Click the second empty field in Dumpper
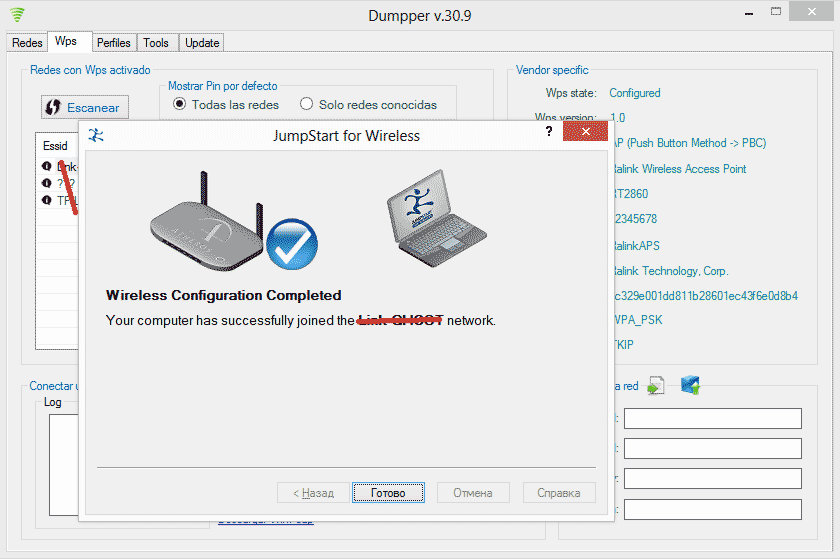Viewport: 840px width, 559px height. (712, 449)
